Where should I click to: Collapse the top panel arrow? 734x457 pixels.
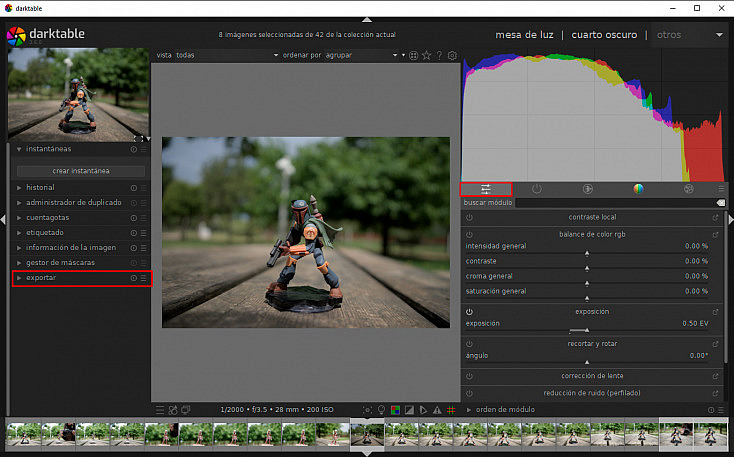367,20
